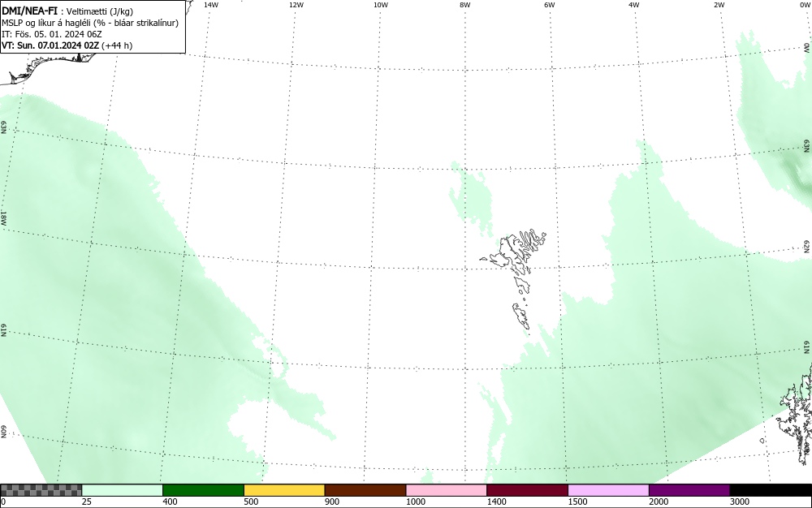812x508 pixels.
Task: Pick the maroon 1400–1500 legend swatch
Action: pos(527,490)
